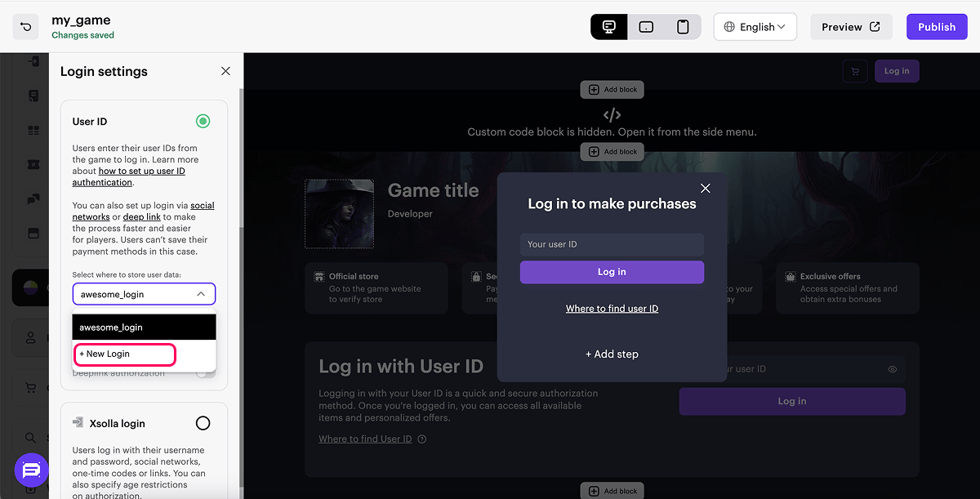Select the Xsolla login radio option
This screenshot has width=980, height=499.
point(203,423)
